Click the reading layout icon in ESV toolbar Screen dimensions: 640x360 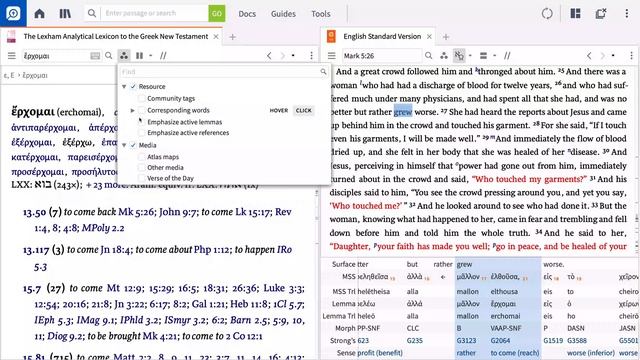[483, 56]
